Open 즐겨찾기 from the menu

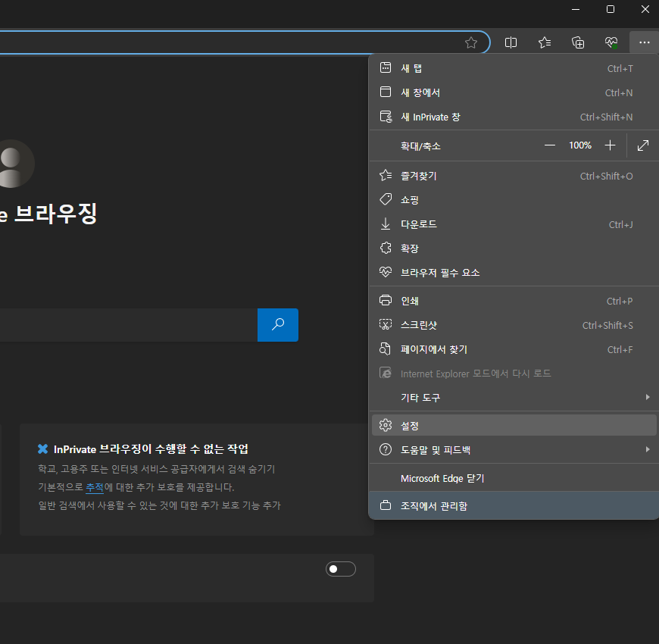tap(514, 176)
